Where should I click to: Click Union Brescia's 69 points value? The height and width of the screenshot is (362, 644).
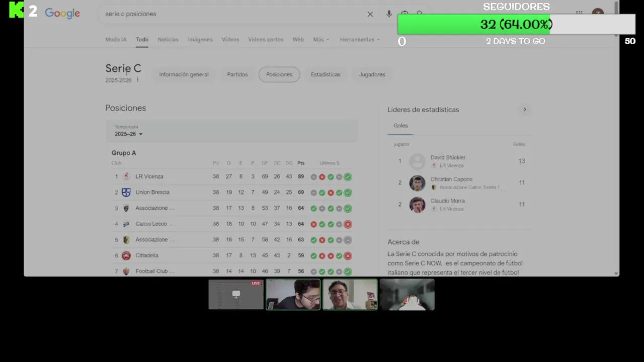click(301, 192)
